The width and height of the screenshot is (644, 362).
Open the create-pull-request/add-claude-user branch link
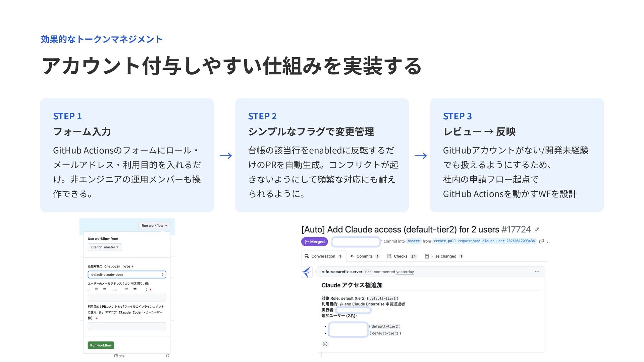484,241
